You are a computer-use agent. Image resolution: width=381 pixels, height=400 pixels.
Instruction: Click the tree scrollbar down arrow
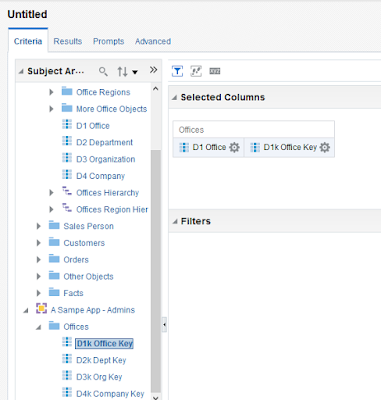(x=156, y=397)
